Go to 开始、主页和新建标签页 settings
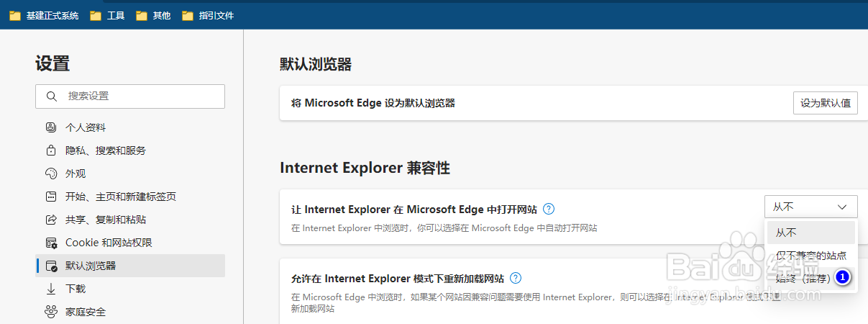 click(130, 197)
